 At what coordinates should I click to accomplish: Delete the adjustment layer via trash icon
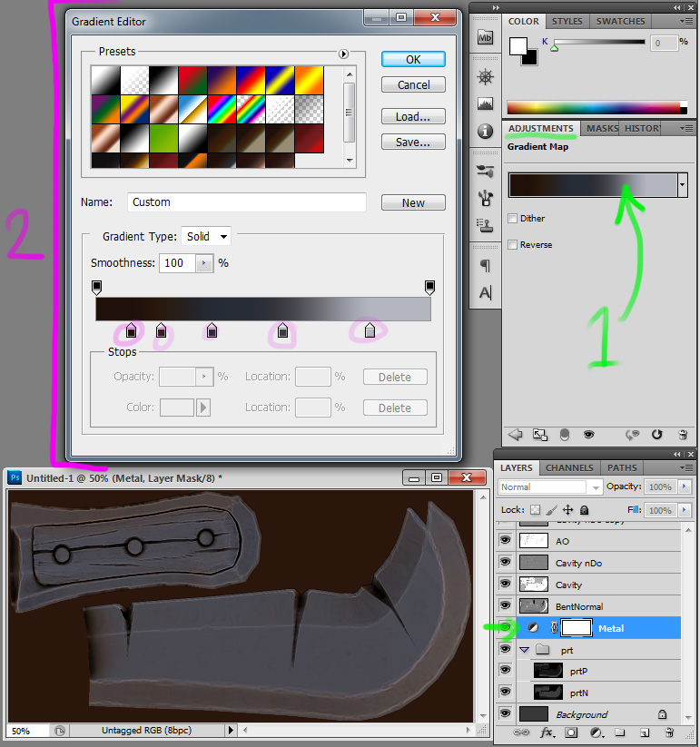pyautogui.click(x=683, y=435)
